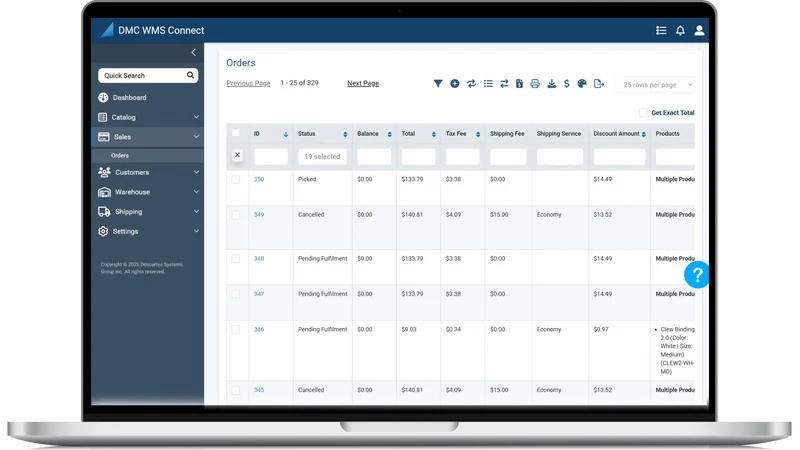Click the Shipping Service filter field
This screenshot has height=450, width=800.
pos(560,157)
